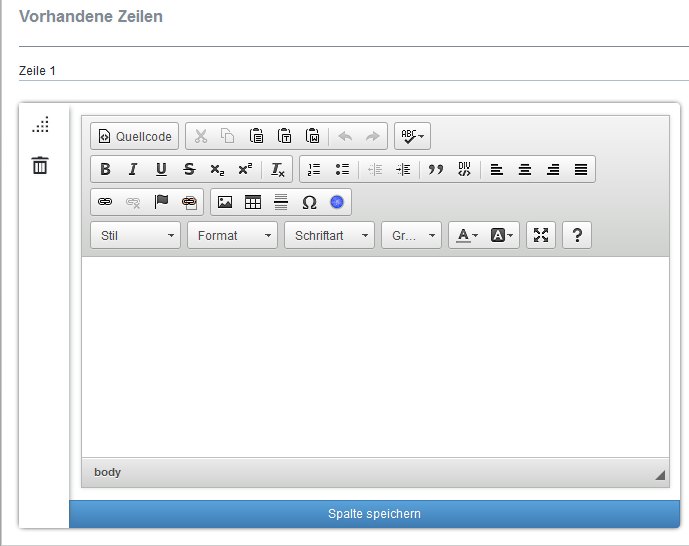
Task: Align text to the right
Action: (x=553, y=169)
